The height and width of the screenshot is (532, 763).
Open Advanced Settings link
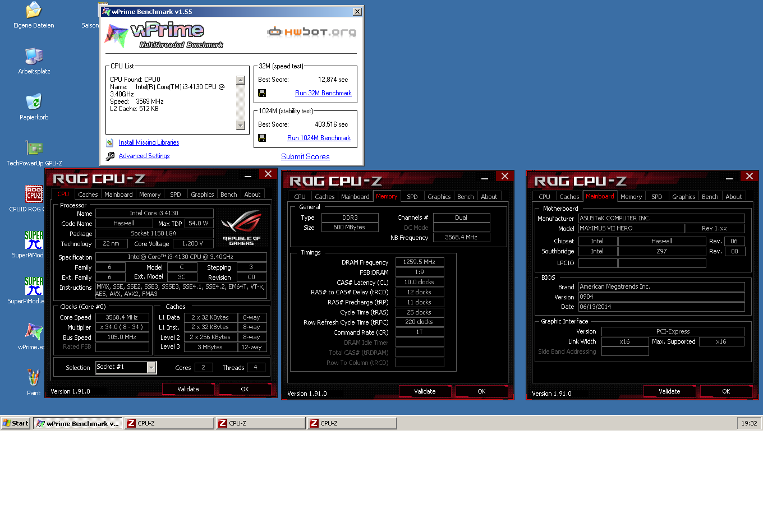pyautogui.click(x=144, y=156)
